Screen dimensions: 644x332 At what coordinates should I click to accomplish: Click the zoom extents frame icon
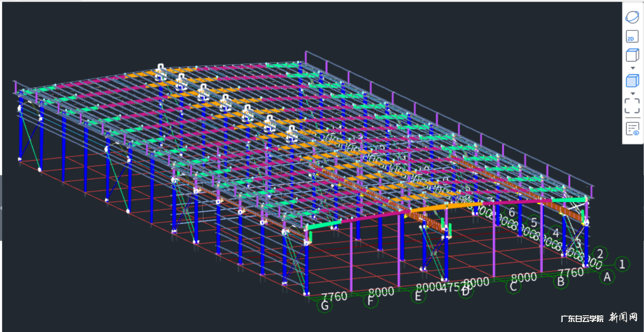632,105
